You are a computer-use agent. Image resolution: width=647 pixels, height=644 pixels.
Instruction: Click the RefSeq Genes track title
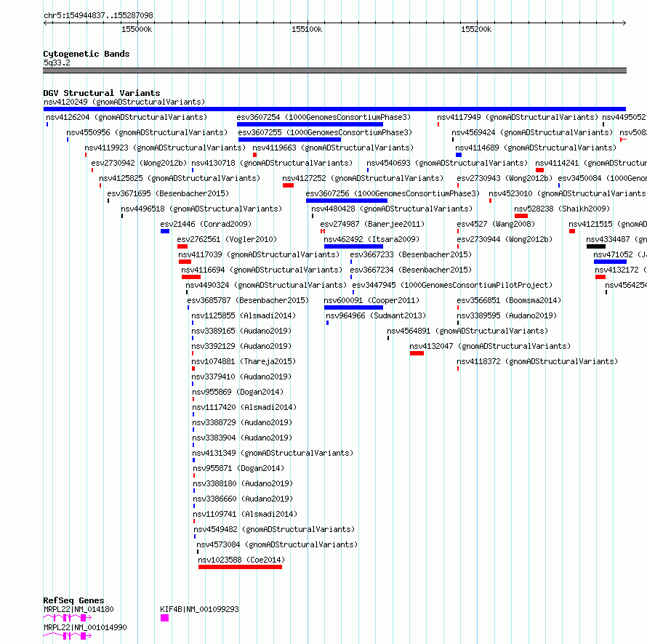73,600
